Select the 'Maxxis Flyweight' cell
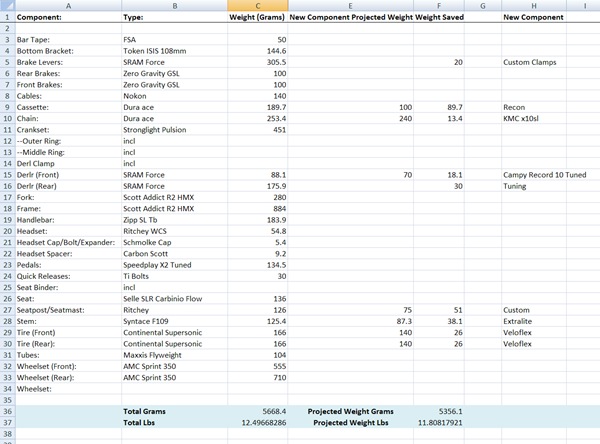This screenshot has width=600, height=444. pyautogui.click(x=174, y=355)
